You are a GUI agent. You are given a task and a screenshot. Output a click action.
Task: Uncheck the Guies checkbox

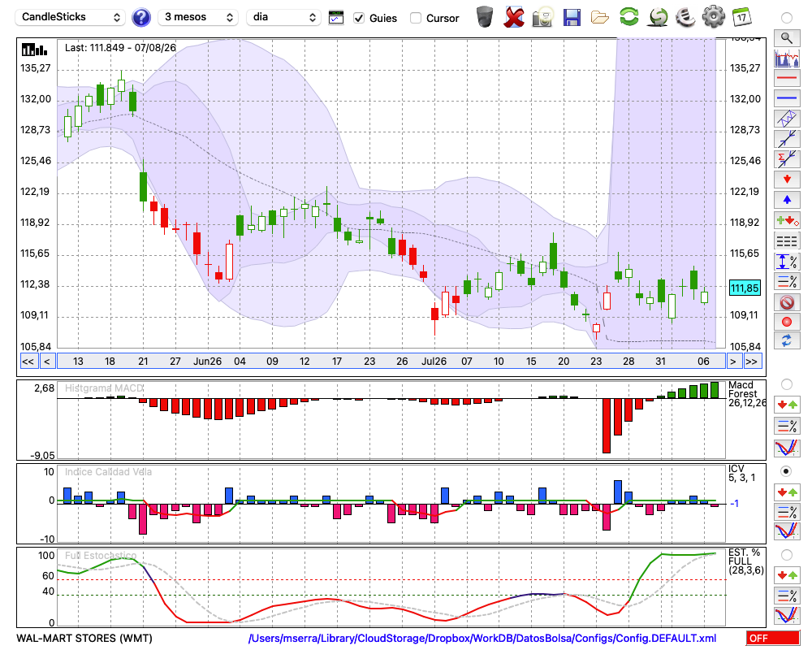pos(359,18)
